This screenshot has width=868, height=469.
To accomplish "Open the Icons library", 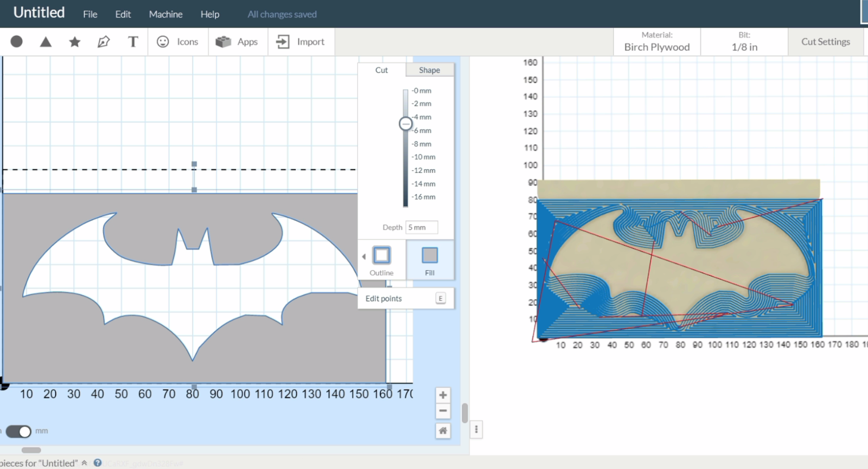I will [x=177, y=42].
